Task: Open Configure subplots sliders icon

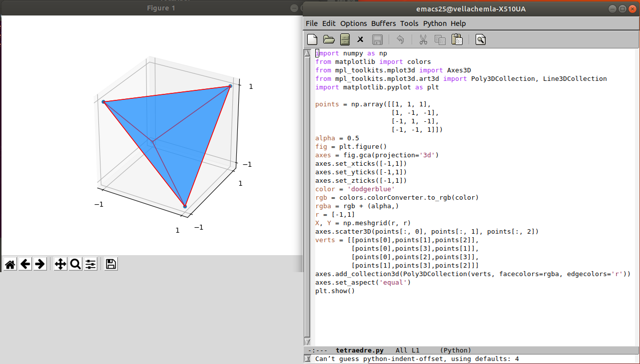Action: coord(90,264)
